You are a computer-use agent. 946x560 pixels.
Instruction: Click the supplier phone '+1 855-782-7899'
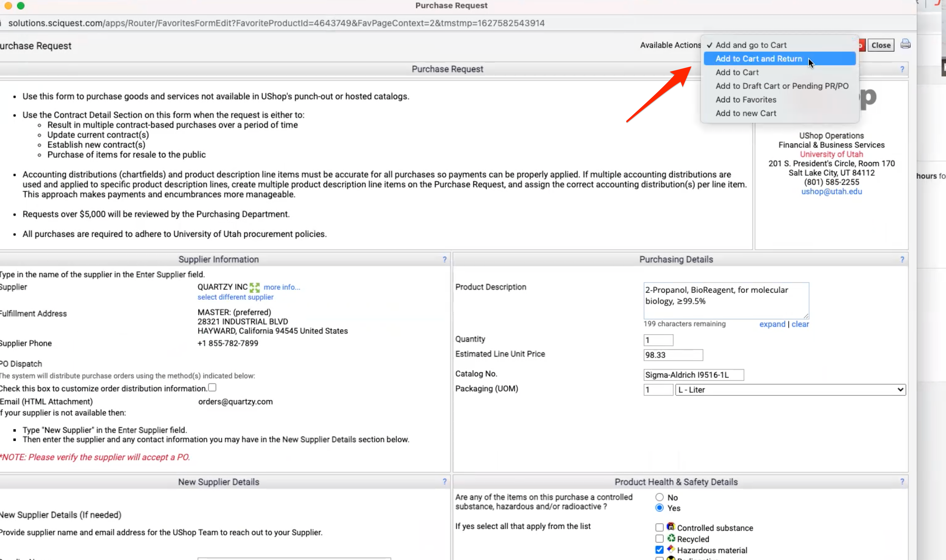228,344
